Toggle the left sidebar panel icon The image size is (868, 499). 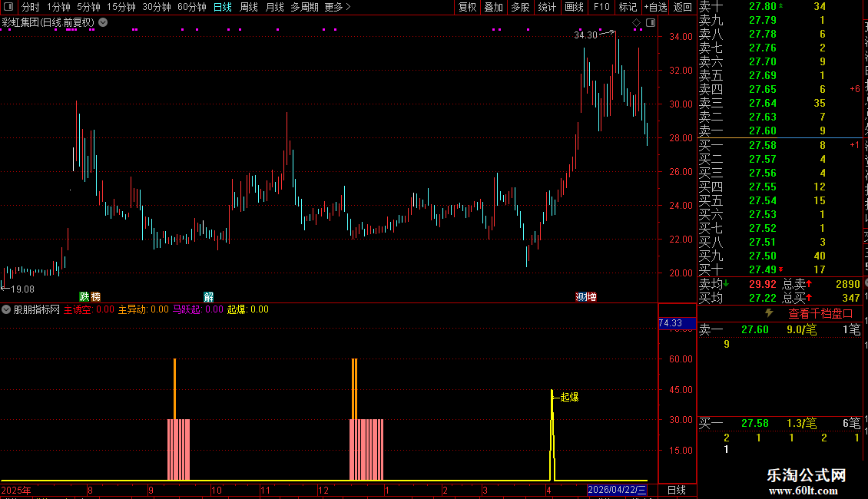click(x=8, y=7)
